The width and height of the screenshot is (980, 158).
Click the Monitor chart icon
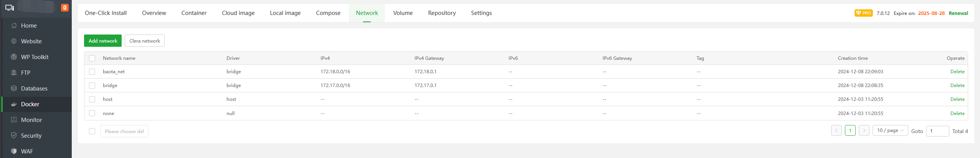point(14,120)
